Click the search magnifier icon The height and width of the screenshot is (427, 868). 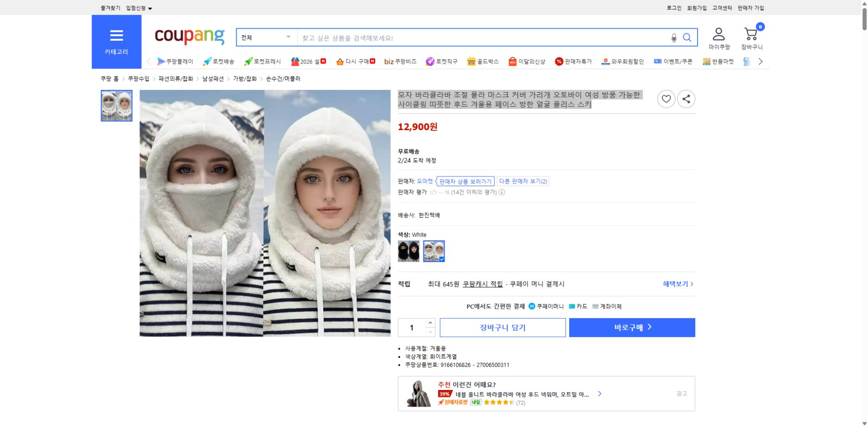(688, 38)
